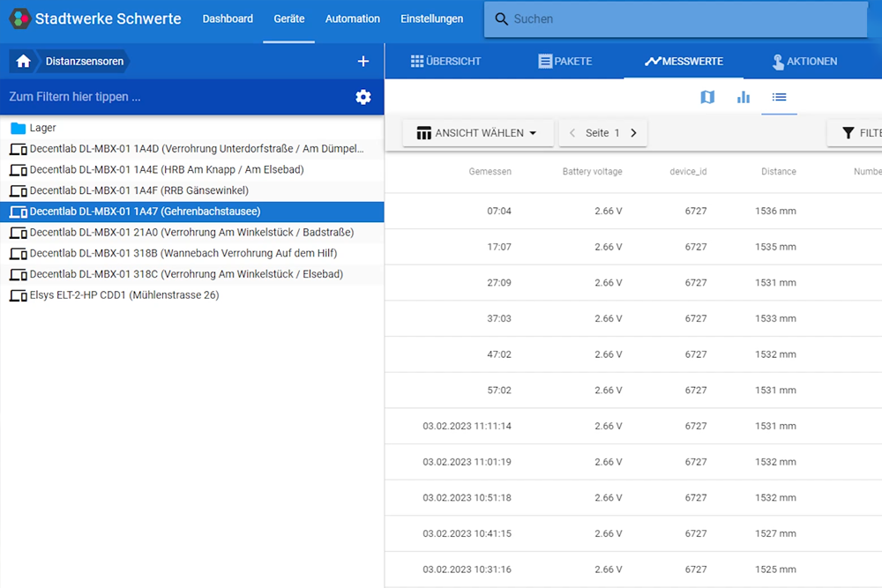
Task: Open the Geräte menu
Action: [289, 19]
